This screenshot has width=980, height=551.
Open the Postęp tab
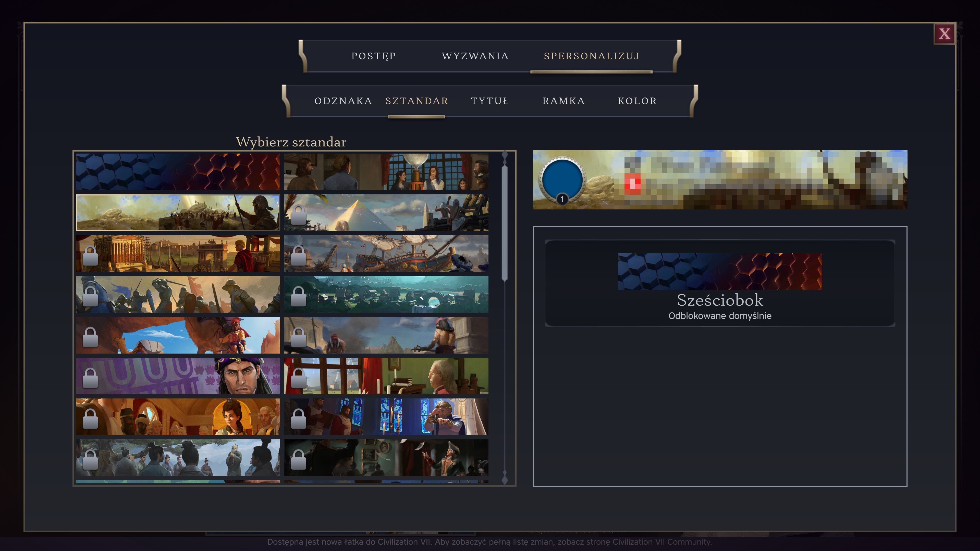[x=374, y=56]
